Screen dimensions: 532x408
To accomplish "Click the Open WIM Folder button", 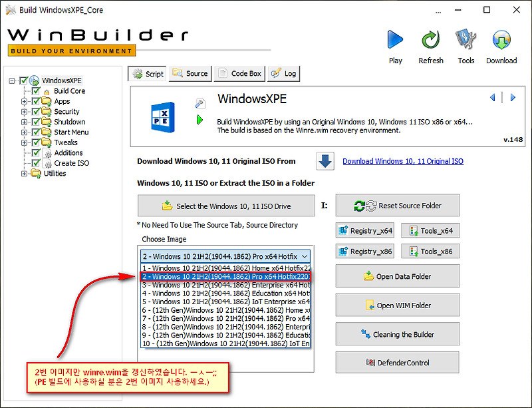I will click(398, 305).
